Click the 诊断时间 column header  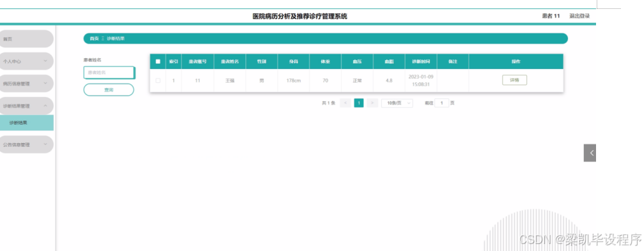(x=421, y=61)
